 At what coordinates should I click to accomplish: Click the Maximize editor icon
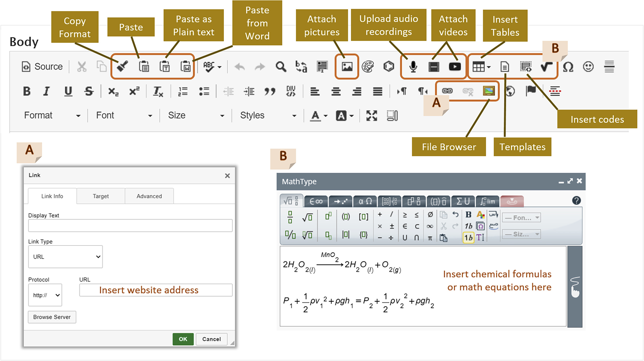(371, 116)
